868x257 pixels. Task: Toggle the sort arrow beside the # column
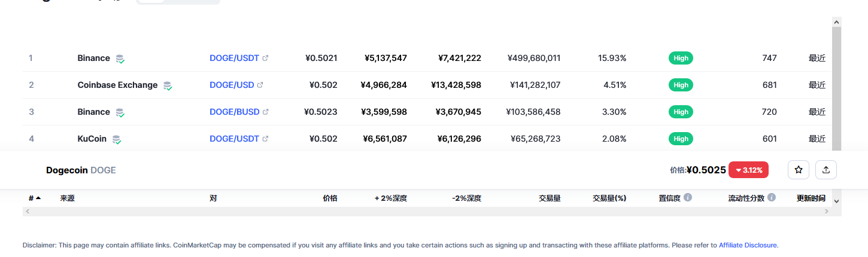tap(38, 198)
